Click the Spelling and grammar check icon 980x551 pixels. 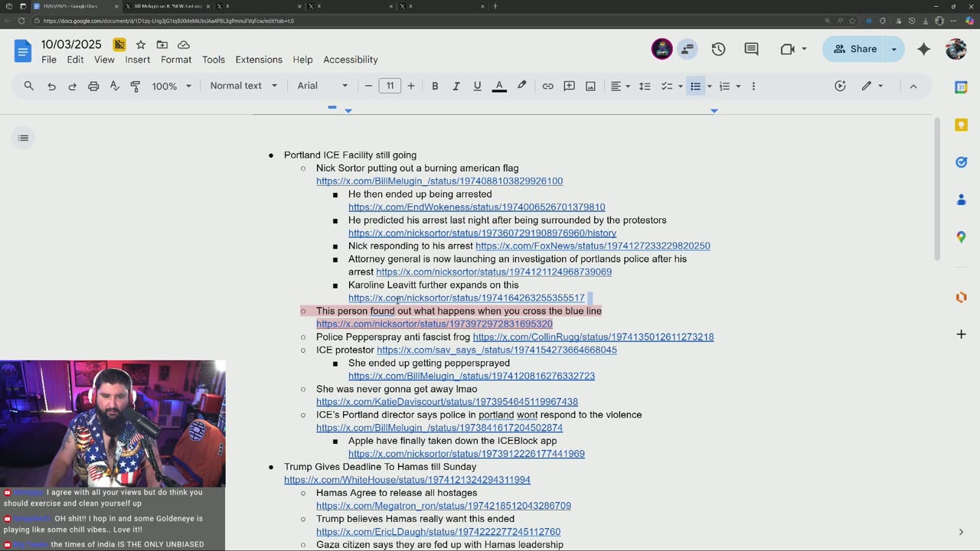click(115, 86)
